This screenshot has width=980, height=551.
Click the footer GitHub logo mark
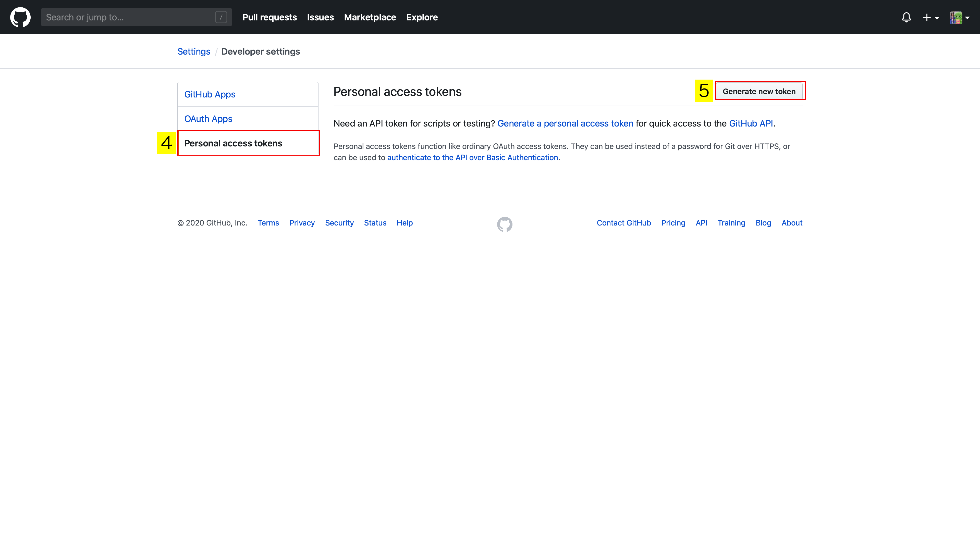pyautogui.click(x=505, y=224)
